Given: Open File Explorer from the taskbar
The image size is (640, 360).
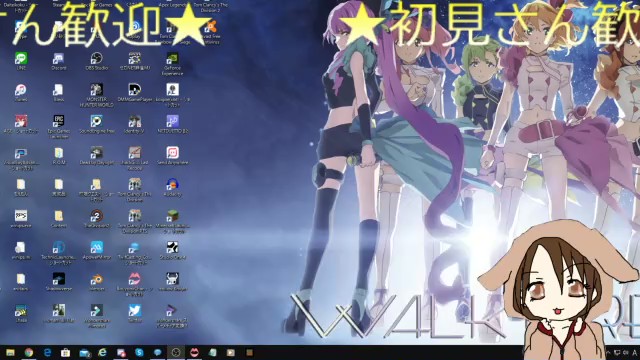Looking at the screenshot, I should click(10, 353).
